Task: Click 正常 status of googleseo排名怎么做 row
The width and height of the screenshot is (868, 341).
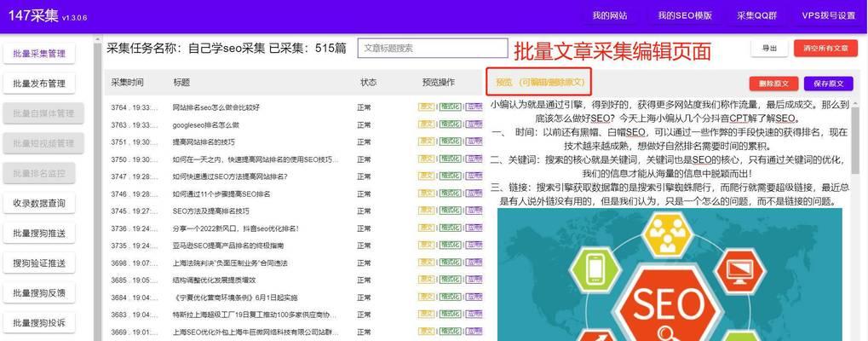Action: pyautogui.click(x=365, y=125)
